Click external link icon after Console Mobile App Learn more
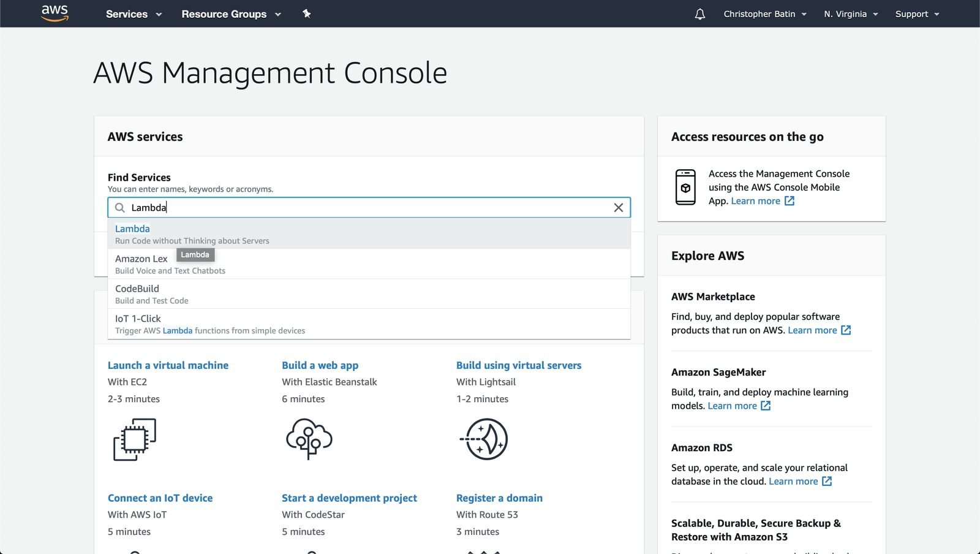Viewport: 980px width, 554px height. point(790,201)
